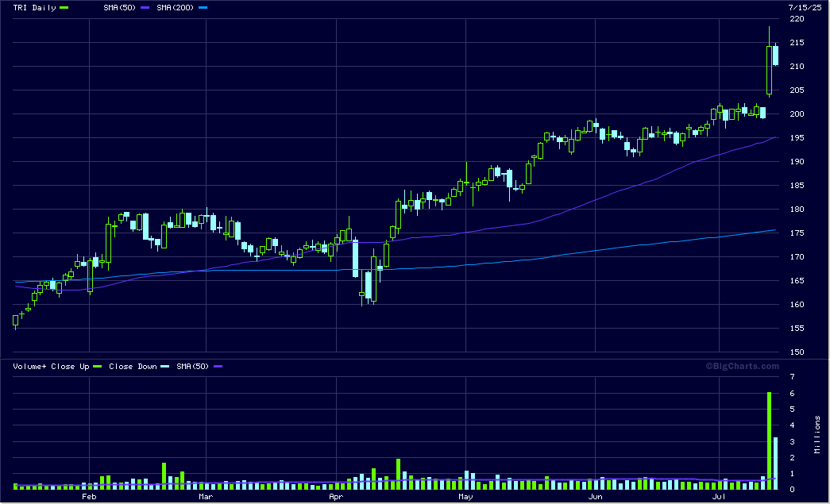Click the tallest green volume bar in July
Screen dimensions: 830x504
[x=769, y=441]
